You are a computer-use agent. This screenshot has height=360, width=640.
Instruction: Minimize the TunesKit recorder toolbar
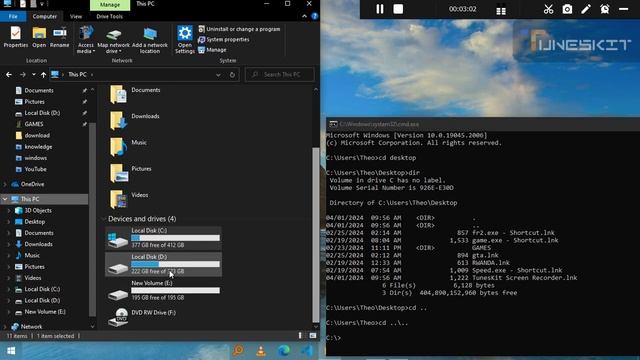coord(623,9)
